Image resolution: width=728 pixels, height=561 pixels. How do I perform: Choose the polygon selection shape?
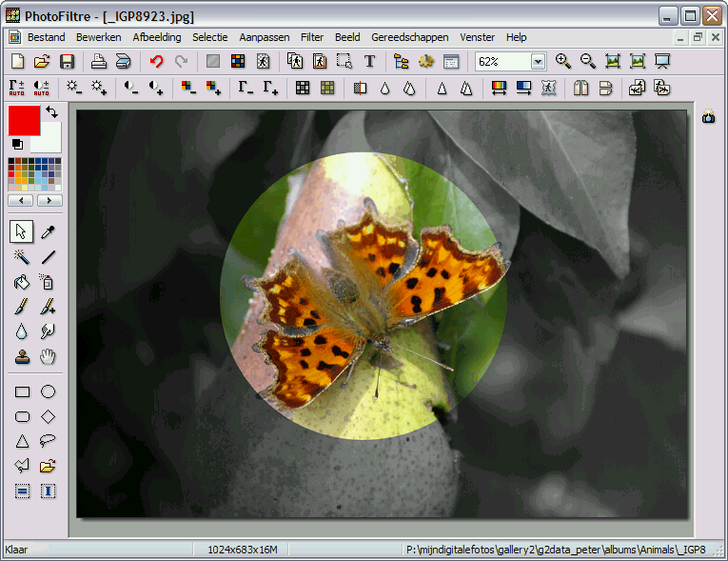(x=22, y=465)
